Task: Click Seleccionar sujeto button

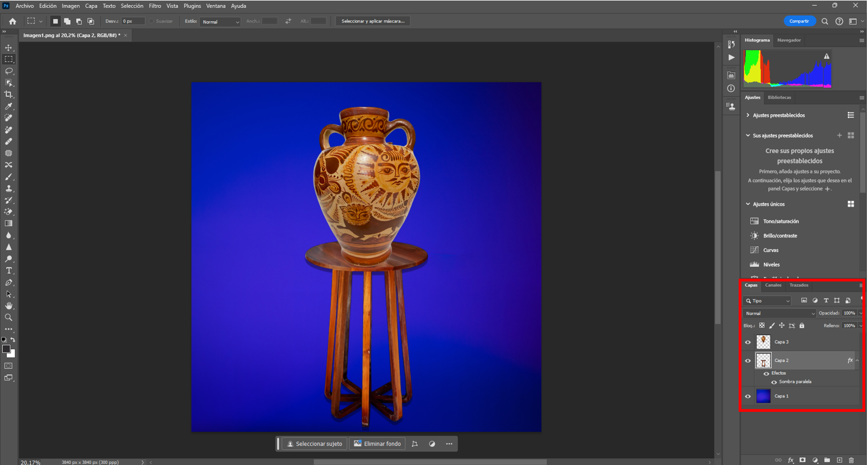Action: (x=314, y=444)
